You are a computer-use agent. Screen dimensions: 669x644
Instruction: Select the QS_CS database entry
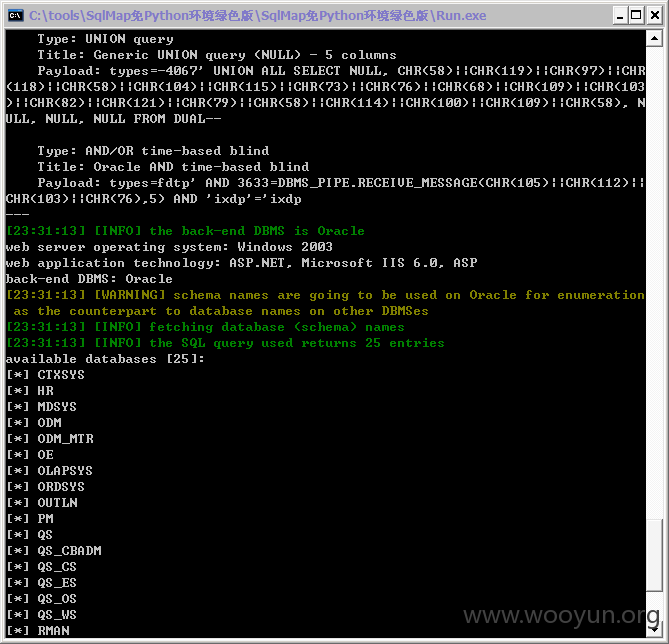click(41, 567)
